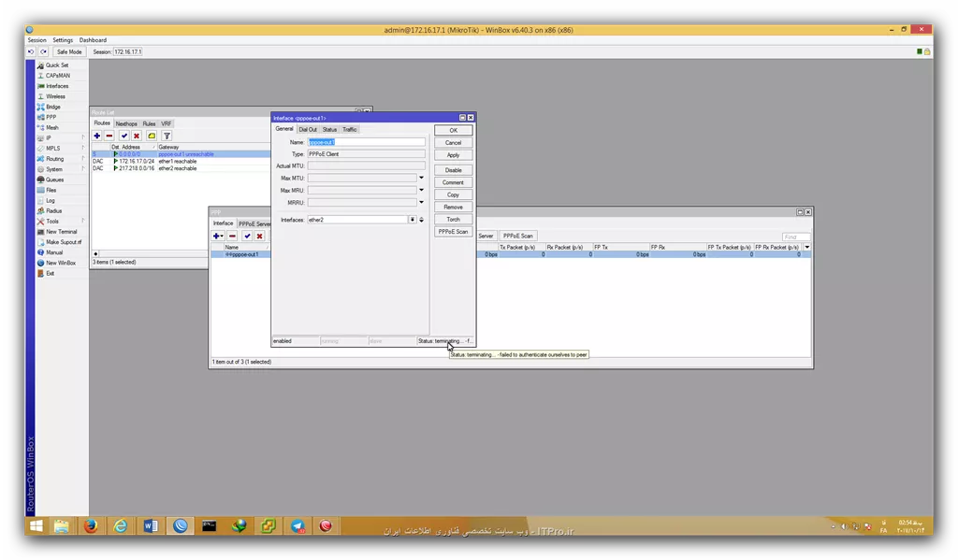Screen dimensions: 958x560
Task: Expand the Max MTU field arrow
Action: point(421,178)
